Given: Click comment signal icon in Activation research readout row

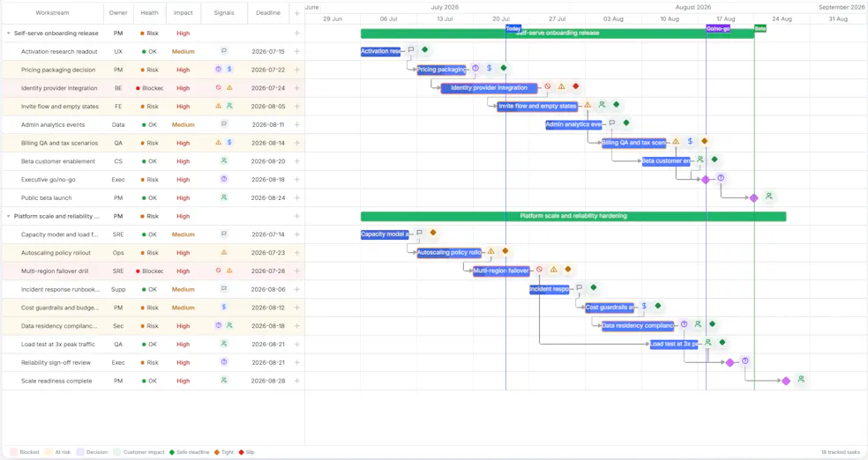Looking at the screenshot, I should [224, 51].
